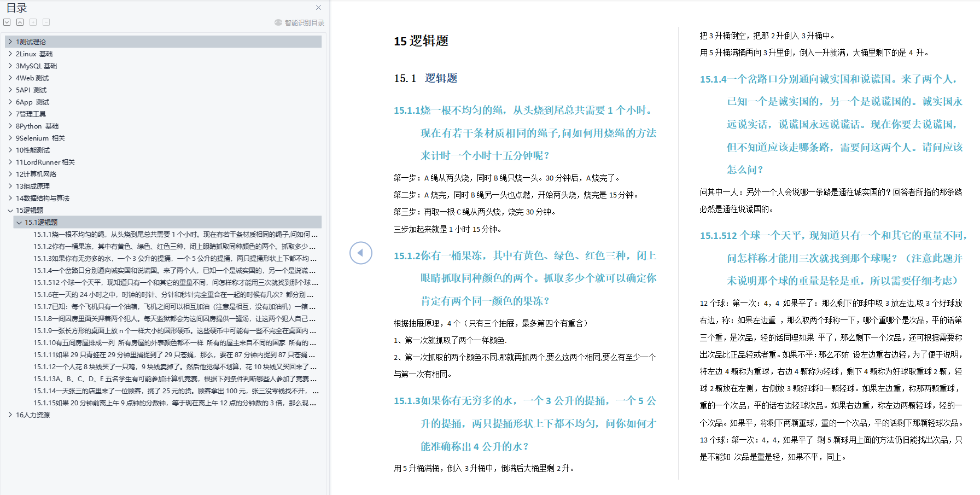Click section heading 15.1 逻辑题 on page
980x495 pixels.
click(425, 78)
